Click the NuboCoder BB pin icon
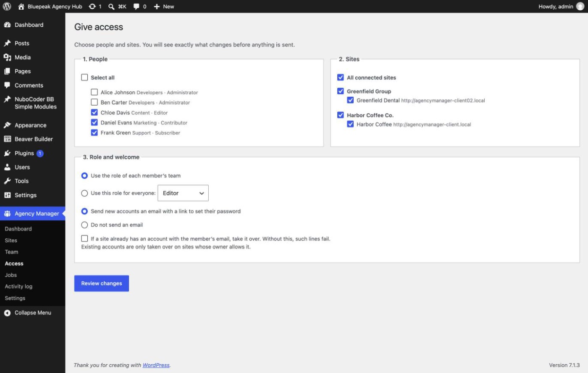This screenshot has height=373, width=588. coord(7,99)
